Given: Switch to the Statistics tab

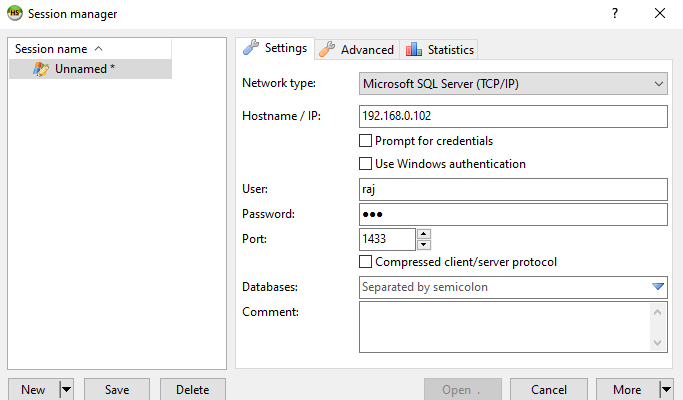Looking at the screenshot, I should [439, 50].
